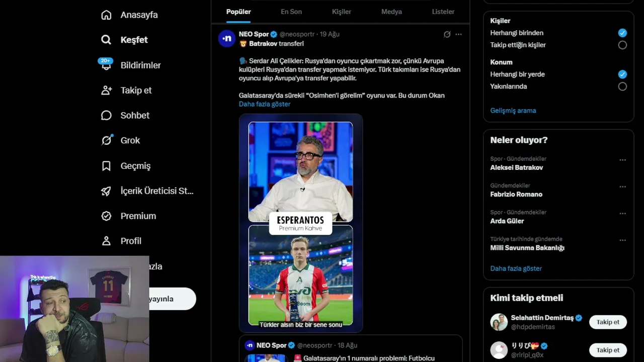Switch to the Kişiler tab
The width and height of the screenshot is (644, 362).
point(342,12)
